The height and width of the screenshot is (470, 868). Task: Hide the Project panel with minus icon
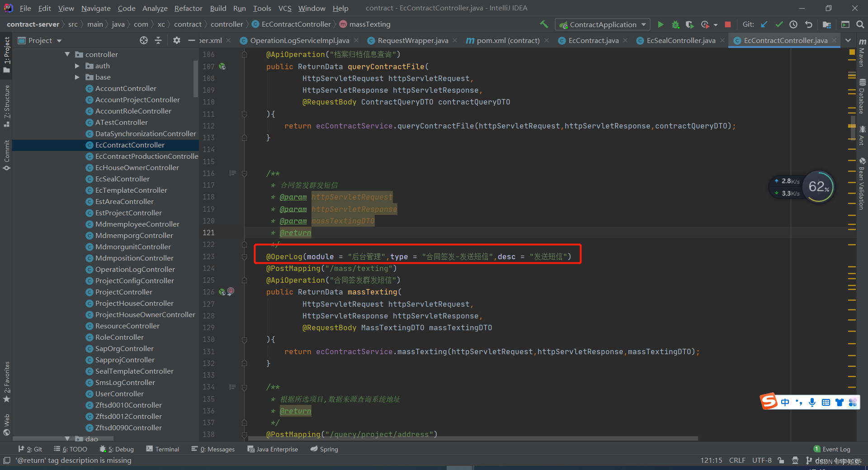pos(191,40)
